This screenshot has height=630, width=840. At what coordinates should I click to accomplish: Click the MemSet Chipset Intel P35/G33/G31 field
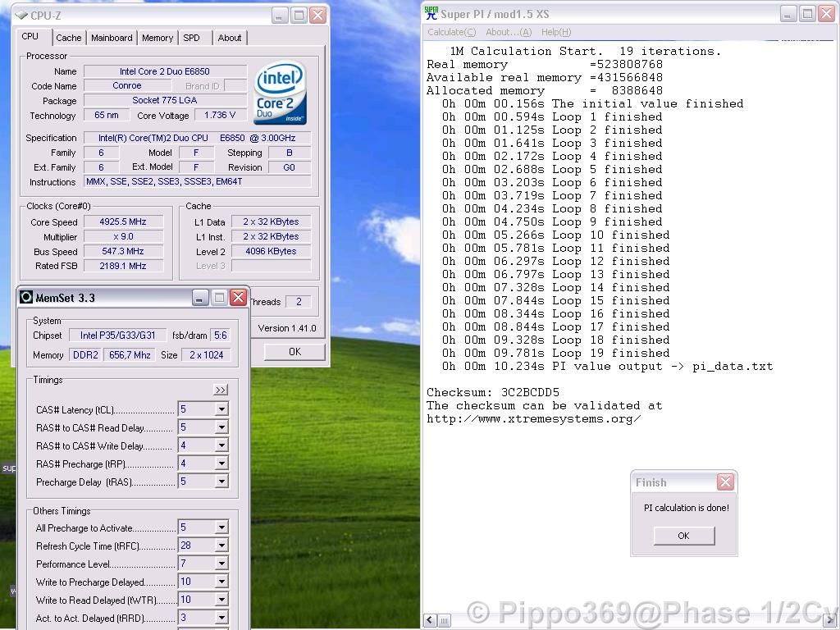[x=118, y=336]
